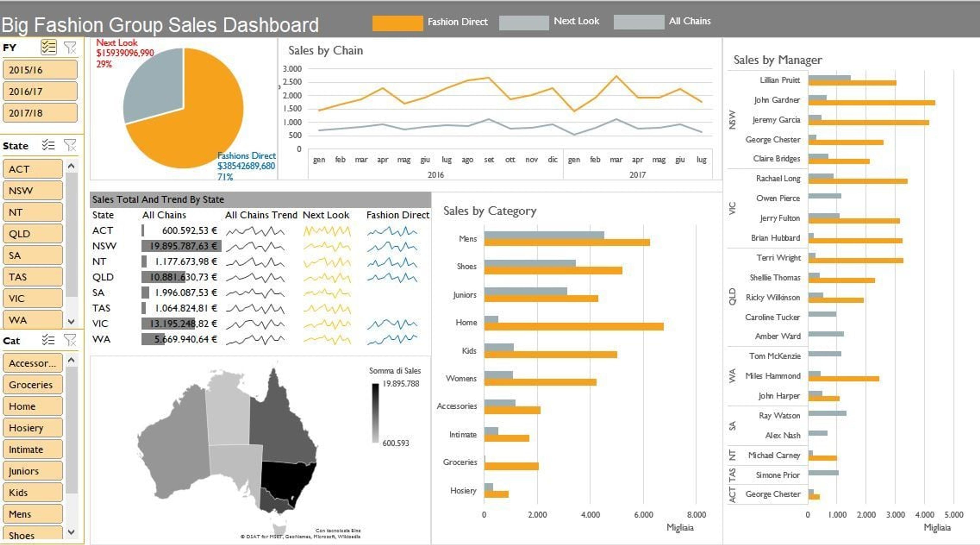This screenshot has width=980, height=545.
Task: Clear the filter on the State slicer
Action: (70, 145)
